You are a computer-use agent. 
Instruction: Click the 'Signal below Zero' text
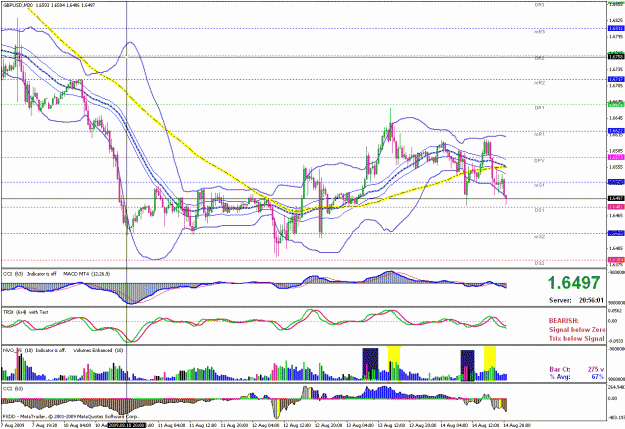(577, 330)
